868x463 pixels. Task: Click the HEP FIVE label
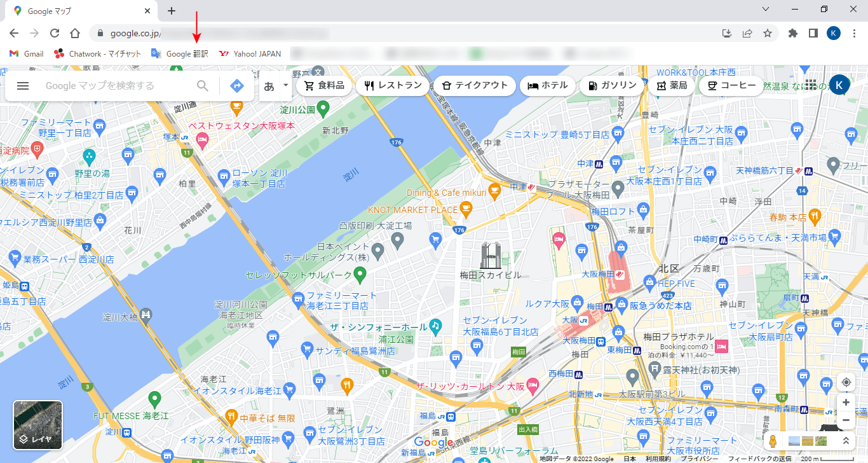pyautogui.click(x=676, y=283)
